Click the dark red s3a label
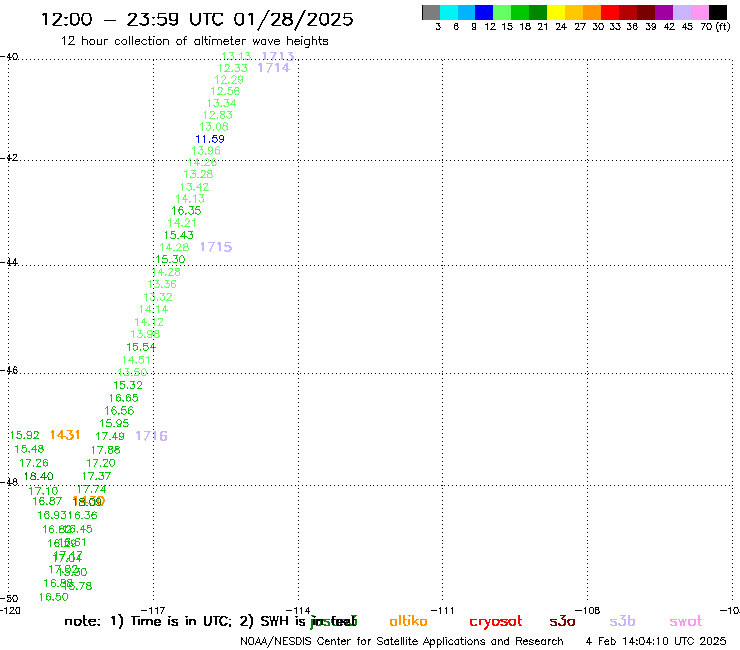This screenshot has width=740, height=650. point(563,622)
